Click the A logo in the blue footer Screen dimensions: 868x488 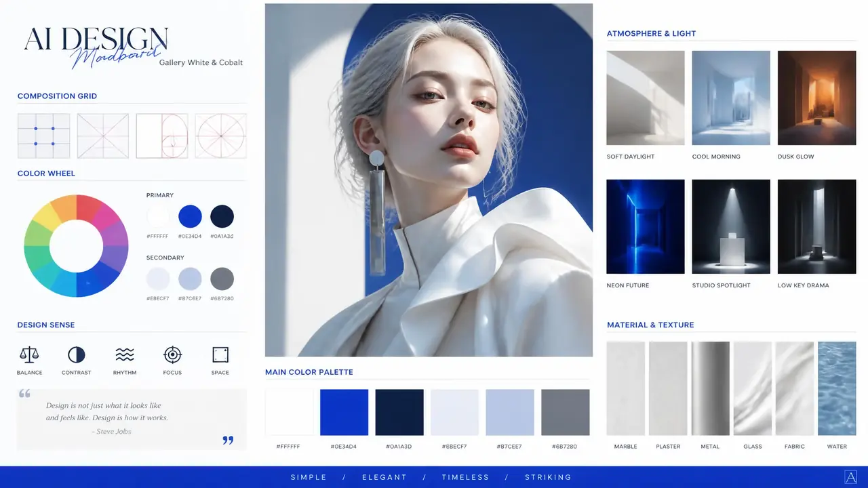[851, 477]
